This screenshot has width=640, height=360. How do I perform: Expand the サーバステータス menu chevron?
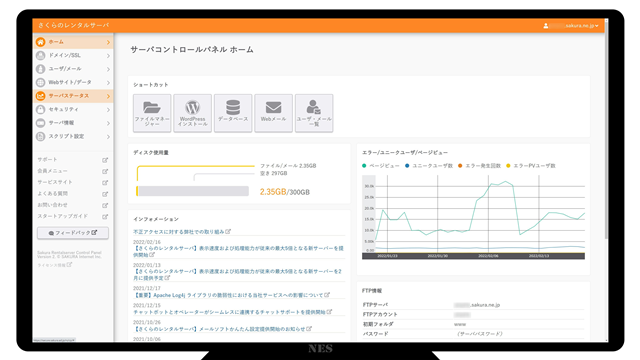[108, 96]
